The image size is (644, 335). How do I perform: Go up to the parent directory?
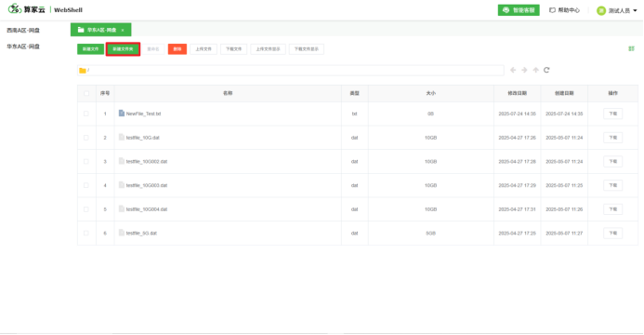(x=535, y=71)
